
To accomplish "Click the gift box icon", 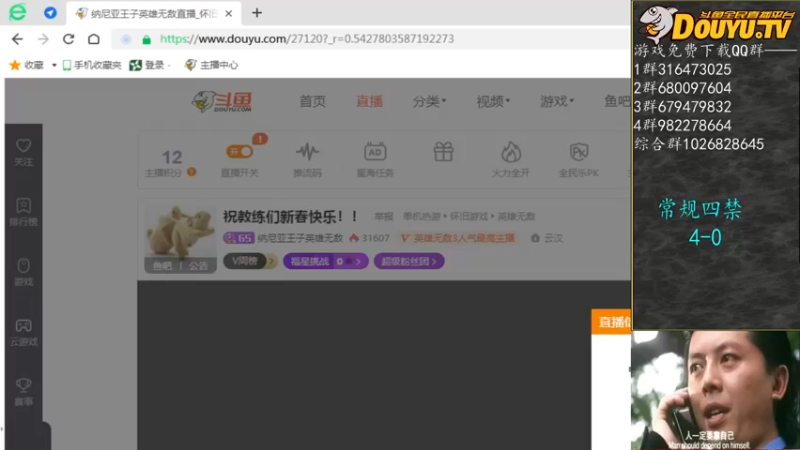I will (x=443, y=152).
